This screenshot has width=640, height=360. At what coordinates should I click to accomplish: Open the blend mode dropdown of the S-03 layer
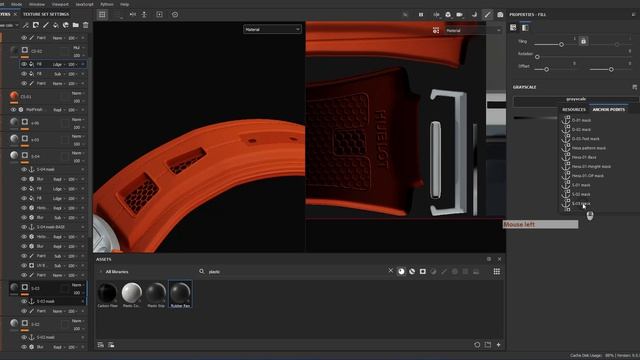pos(78,285)
